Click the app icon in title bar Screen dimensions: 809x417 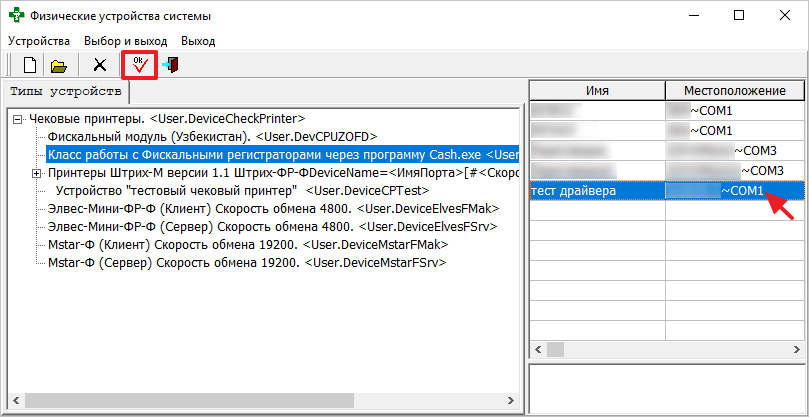coord(15,16)
